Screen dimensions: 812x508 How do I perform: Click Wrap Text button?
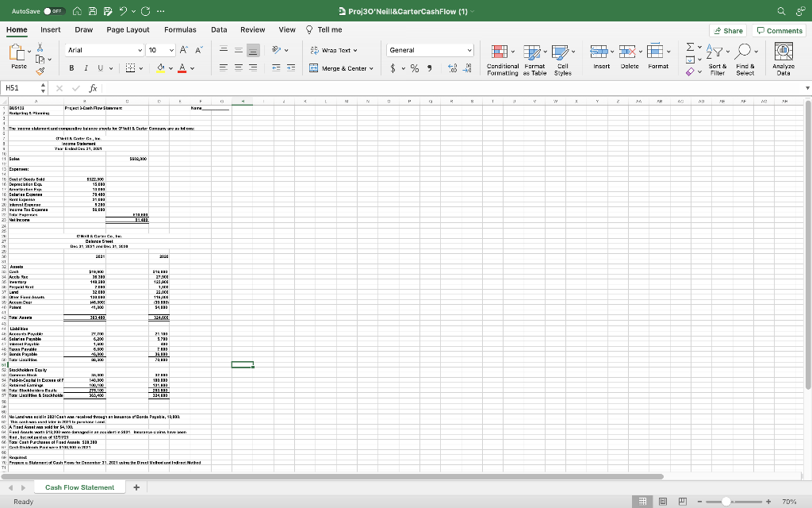(x=334, y=50)
